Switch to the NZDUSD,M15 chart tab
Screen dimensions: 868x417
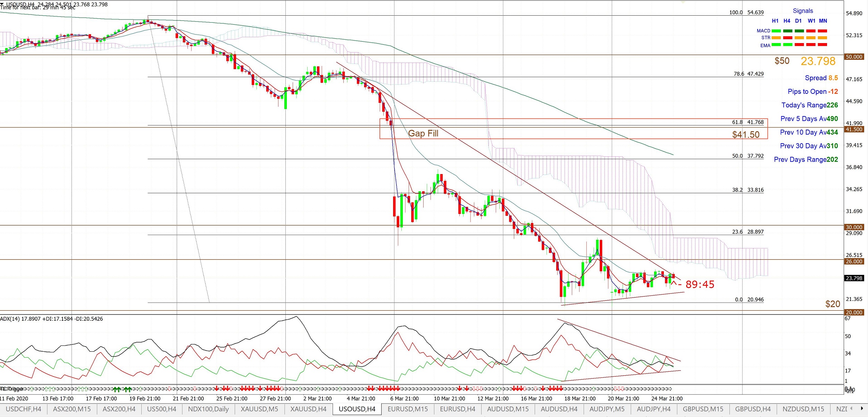click(803, 409)
